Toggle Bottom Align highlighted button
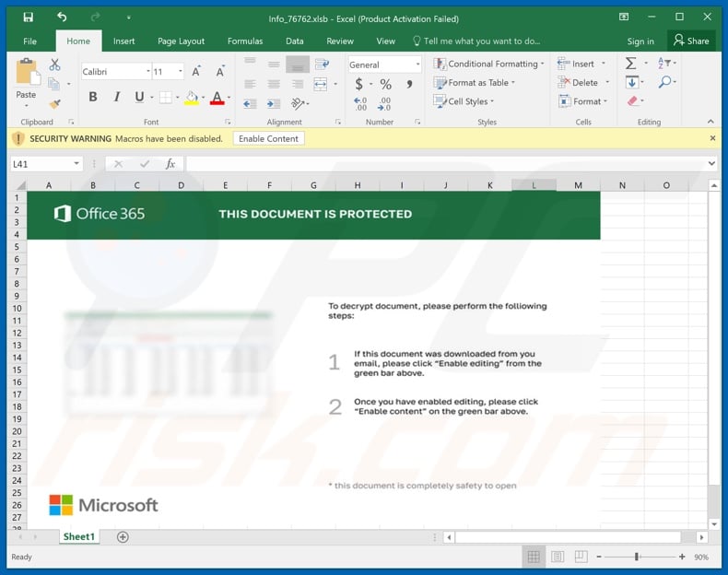This screenshot has width=728, height=575. click(298, 65)
